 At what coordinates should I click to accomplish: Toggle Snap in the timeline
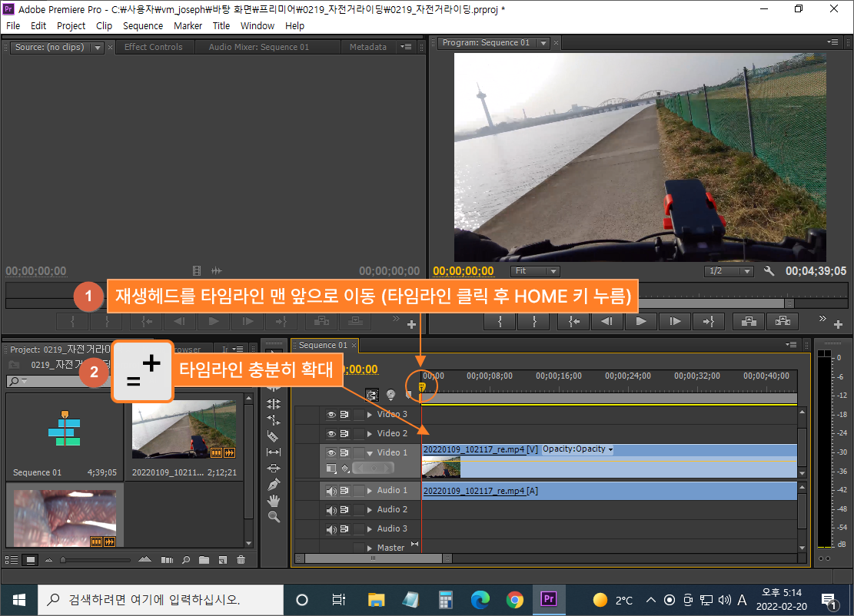point(372,395)
